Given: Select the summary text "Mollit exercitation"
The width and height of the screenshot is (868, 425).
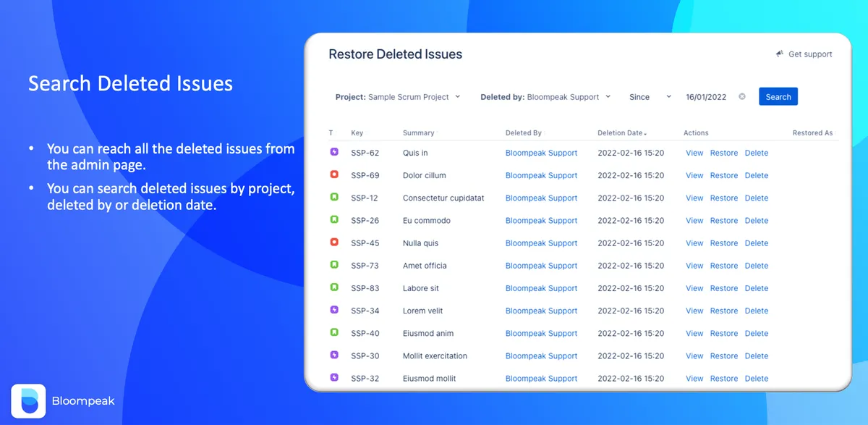Looking at the screenshot, I should [x=435, y=355].
